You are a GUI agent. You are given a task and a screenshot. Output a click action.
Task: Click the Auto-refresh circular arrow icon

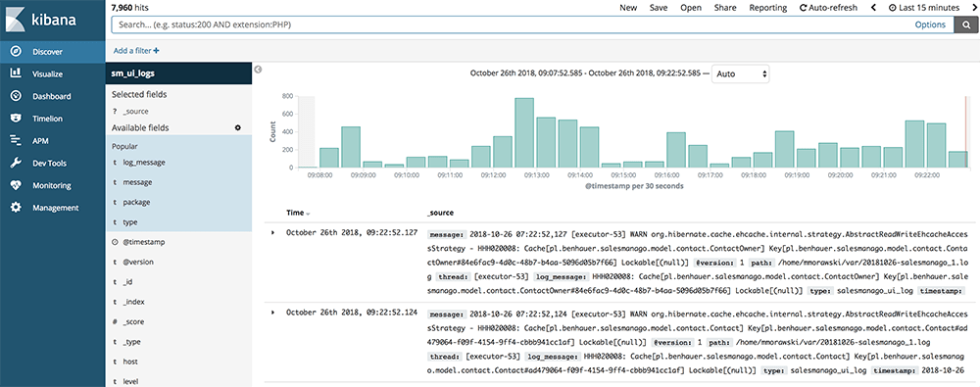click(x=804, y=8)
